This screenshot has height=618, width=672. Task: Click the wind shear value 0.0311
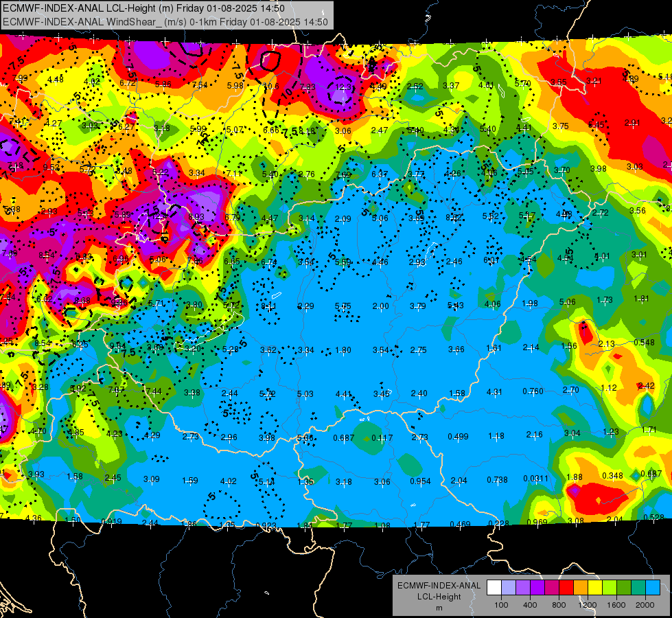(x=535, y=478)
